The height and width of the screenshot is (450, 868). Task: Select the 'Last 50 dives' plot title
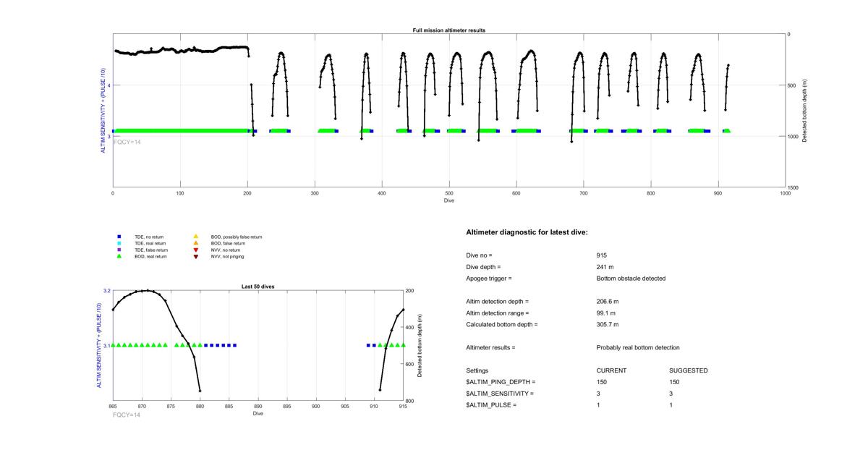258,286
